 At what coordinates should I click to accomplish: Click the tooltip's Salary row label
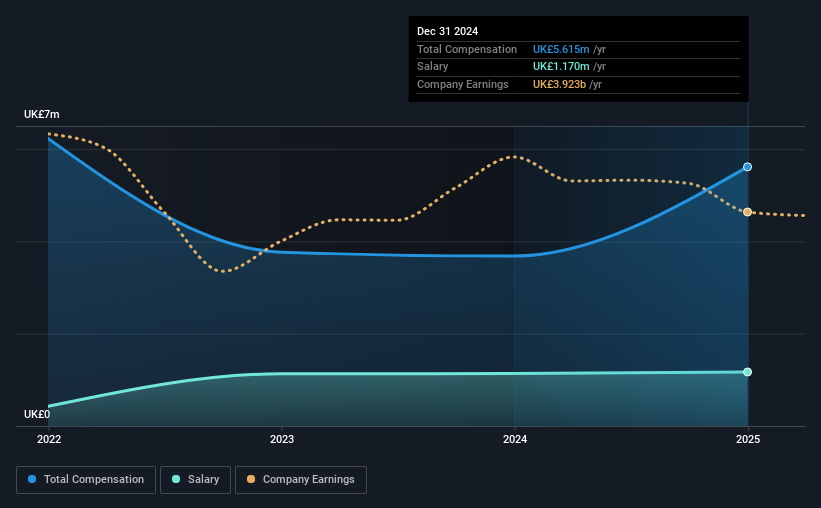click(432, 67)
